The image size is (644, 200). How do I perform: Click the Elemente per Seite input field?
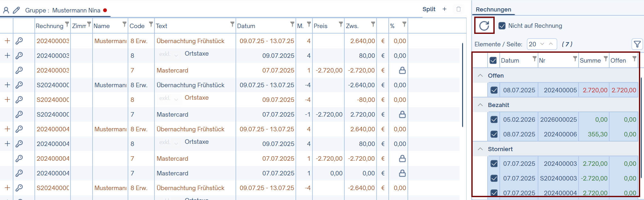tap(533, 44)
